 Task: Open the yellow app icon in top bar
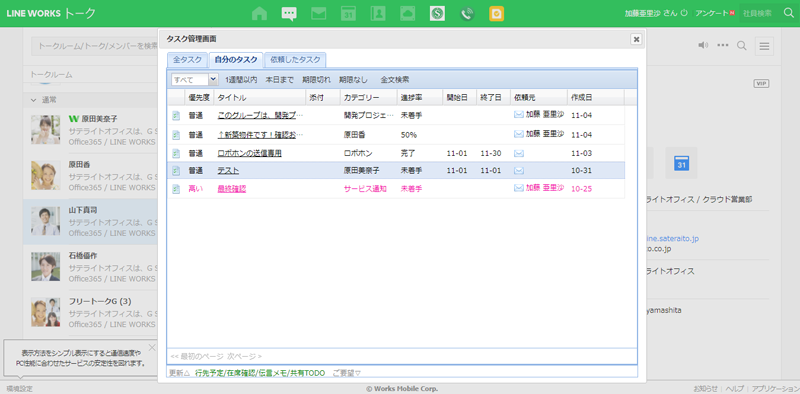[x=496, y=14]
